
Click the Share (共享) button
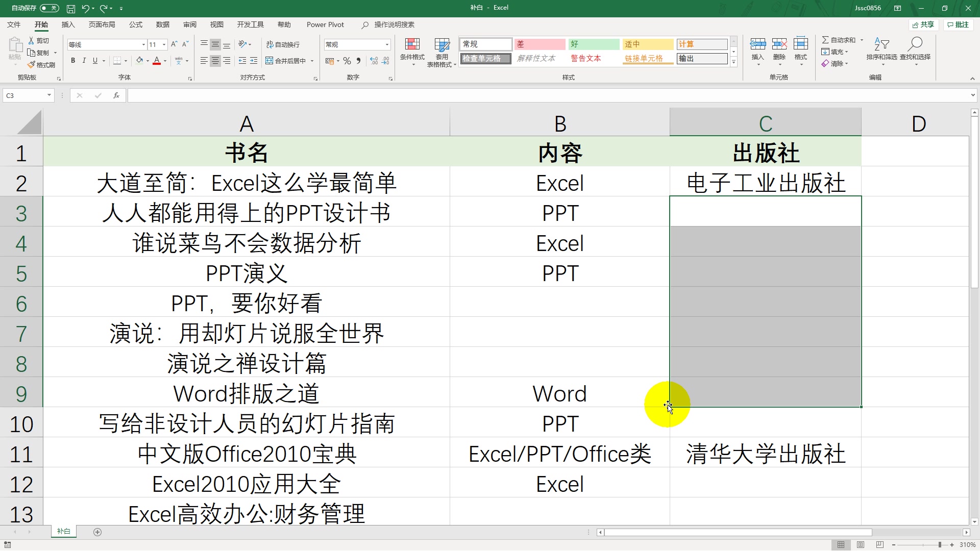click(923, 24)
